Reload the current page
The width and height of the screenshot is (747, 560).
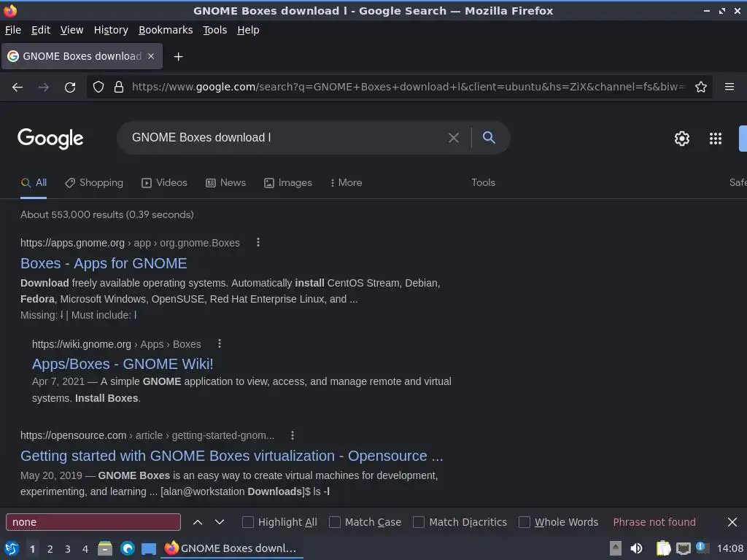pyautogui.click(x=70, y=87)
